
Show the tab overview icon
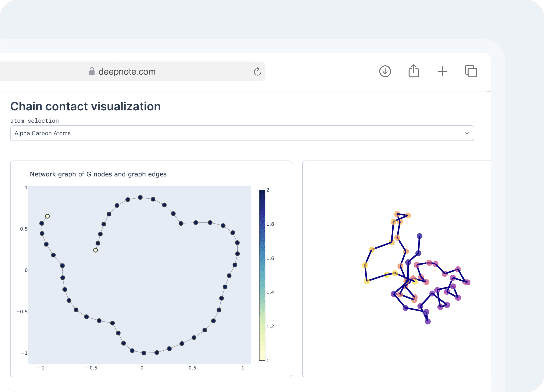pos(471,71)
